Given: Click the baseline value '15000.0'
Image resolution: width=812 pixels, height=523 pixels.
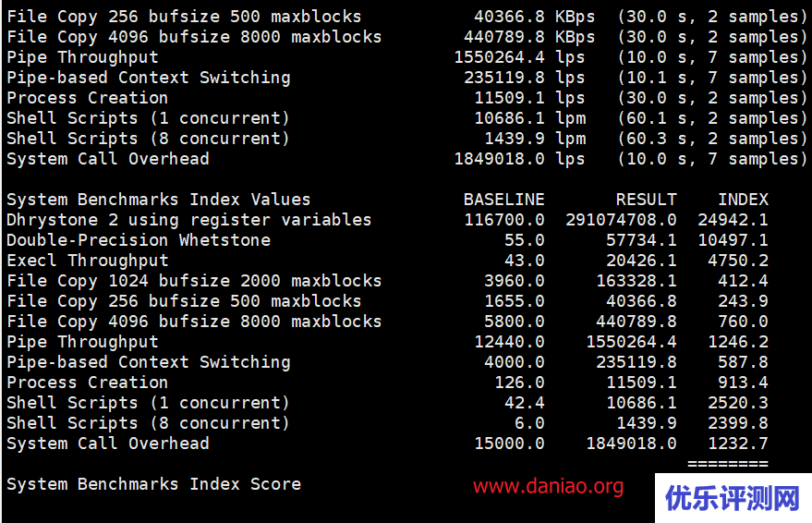Looking at the screenshot, I should click(x=509, y=444).
